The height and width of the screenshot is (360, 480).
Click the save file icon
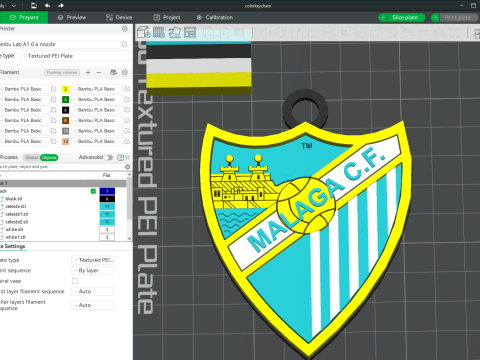coord(34,6)
